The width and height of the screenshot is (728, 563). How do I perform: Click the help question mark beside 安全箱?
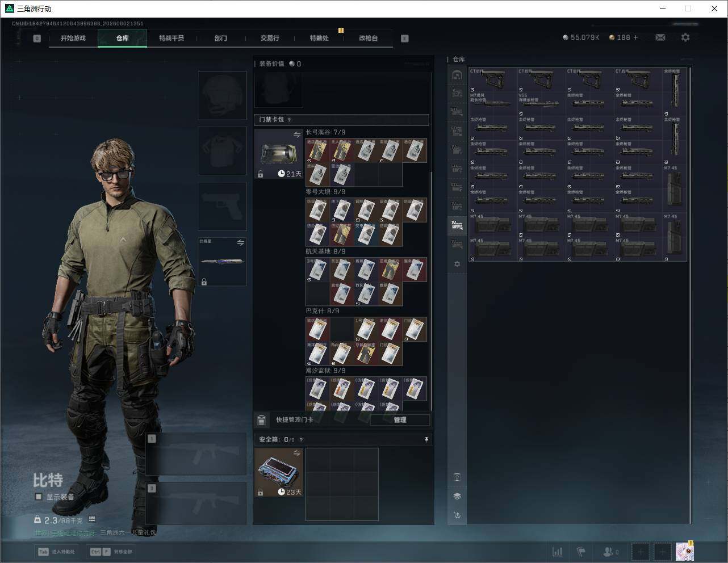click(x=301, y=440)
